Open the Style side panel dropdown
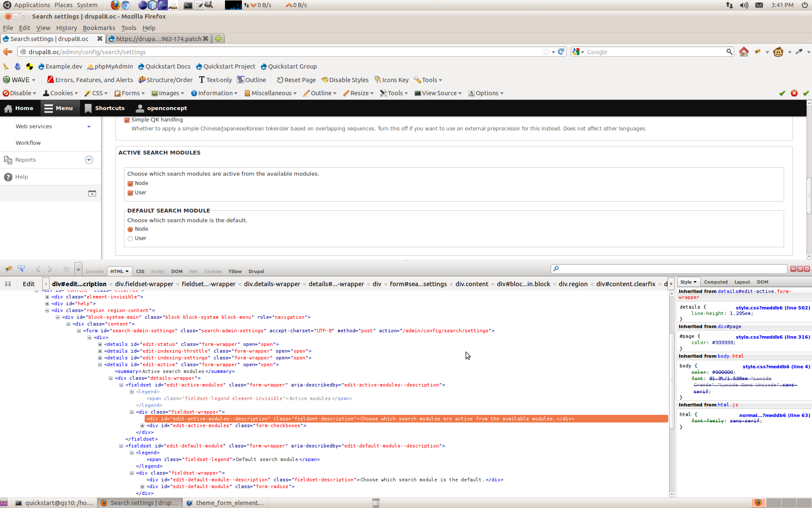The height and width of the screenshot is (508, 812). pyautogui.click(x=695, y=282)
